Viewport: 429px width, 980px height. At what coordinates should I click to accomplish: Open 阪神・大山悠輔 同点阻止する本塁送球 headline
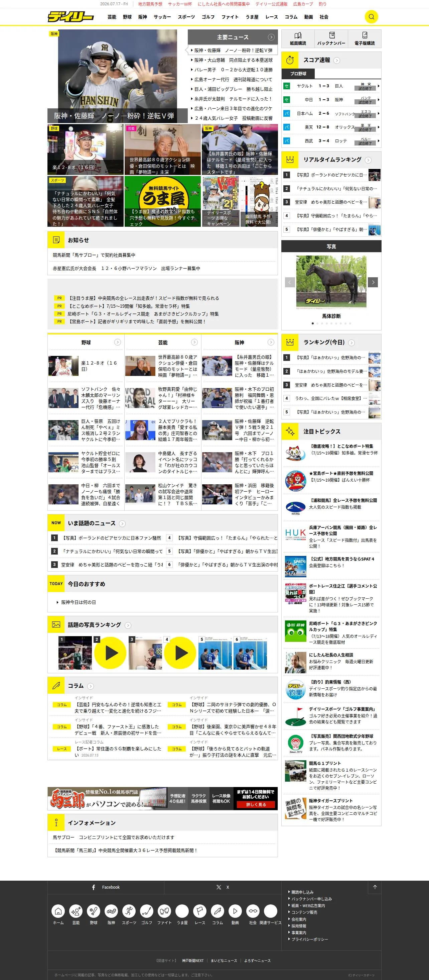(x=233, y=60)
